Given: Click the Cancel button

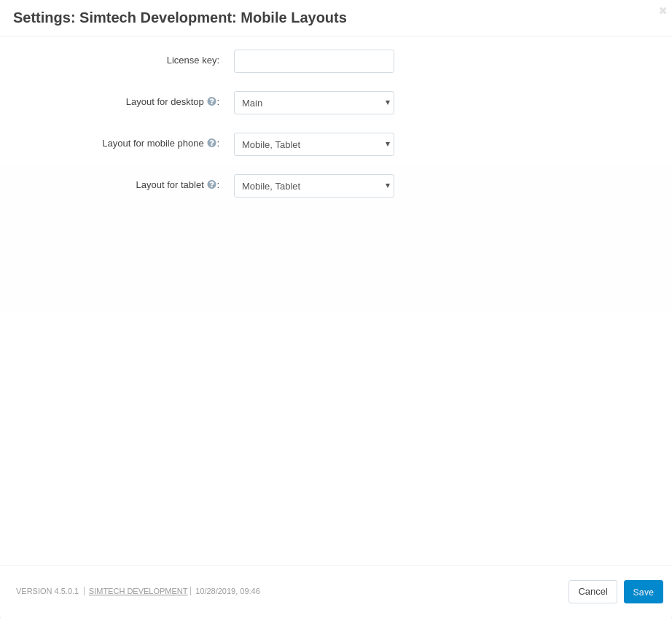Looking at the screenshot, I should click(x=593, y=592).
